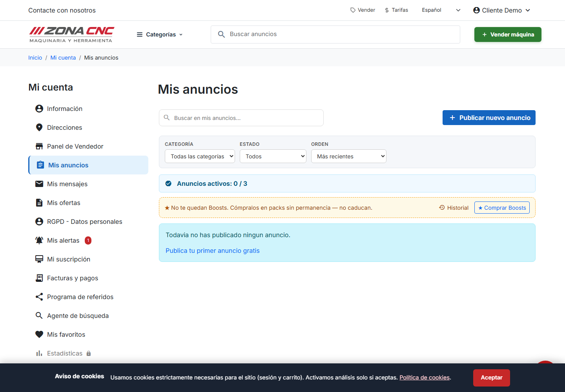Click the Programa de referidos share icon
565x392 pixels.
pos(39,297)
